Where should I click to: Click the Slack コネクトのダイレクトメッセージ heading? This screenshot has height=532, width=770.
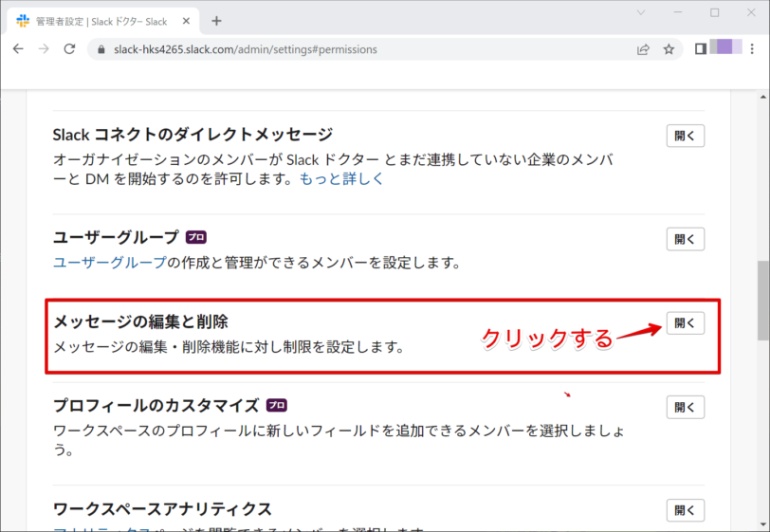pyautogui.click(x=193, y=134)
